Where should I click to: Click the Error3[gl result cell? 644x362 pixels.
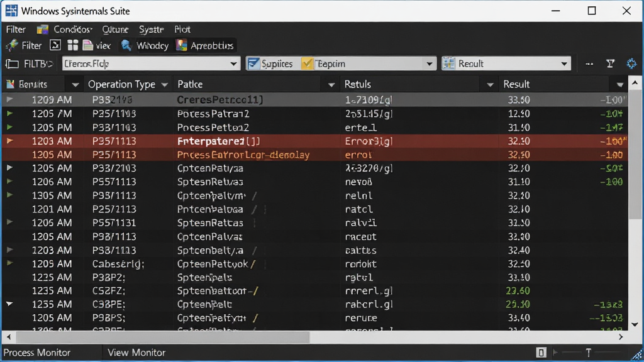coord(369,141)
